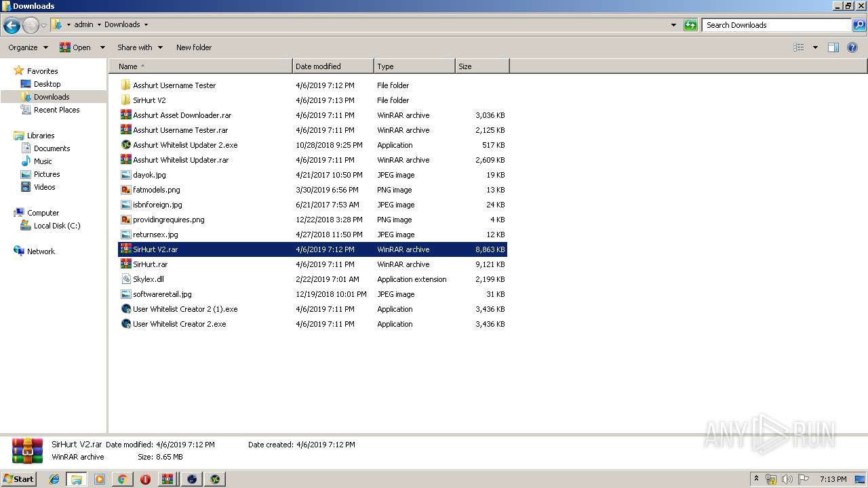Sort by the Name column header
The image size is (868, 488).
[201, 66]
